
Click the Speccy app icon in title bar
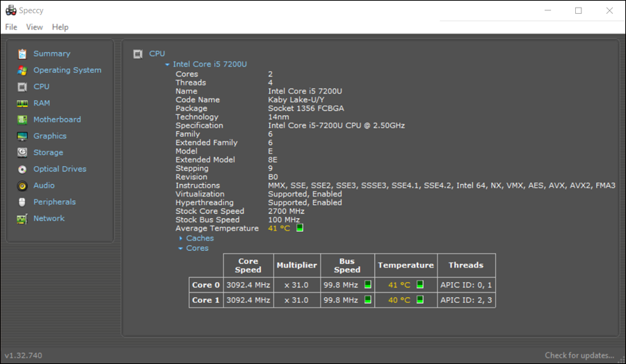point(10,10)
